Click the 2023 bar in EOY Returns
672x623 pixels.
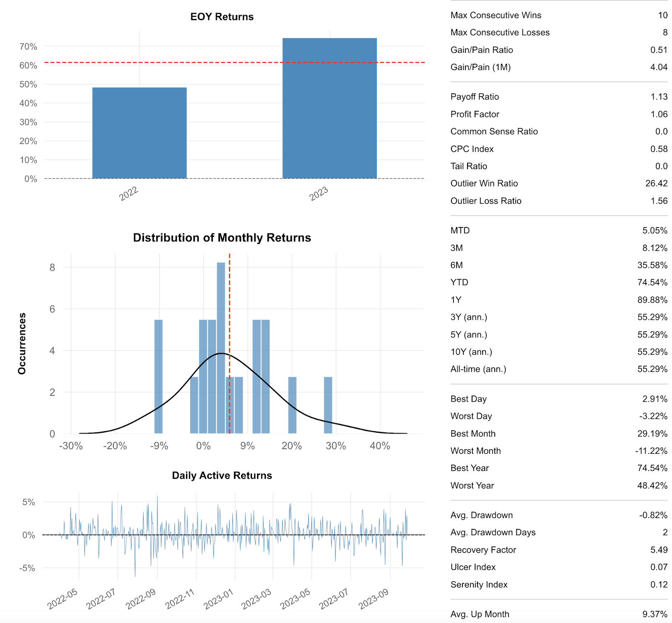(330, 108)
